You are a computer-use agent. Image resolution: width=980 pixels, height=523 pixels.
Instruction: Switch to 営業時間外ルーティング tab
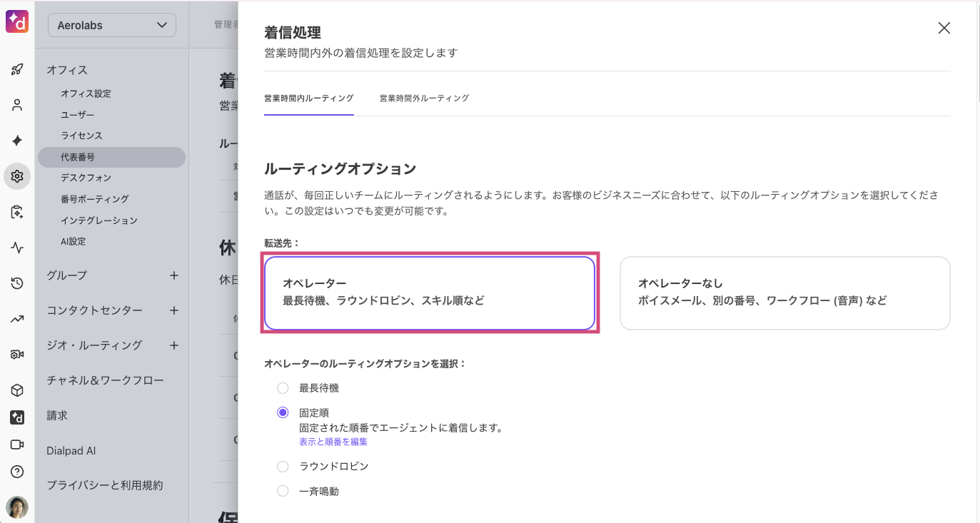click(424, 98)
